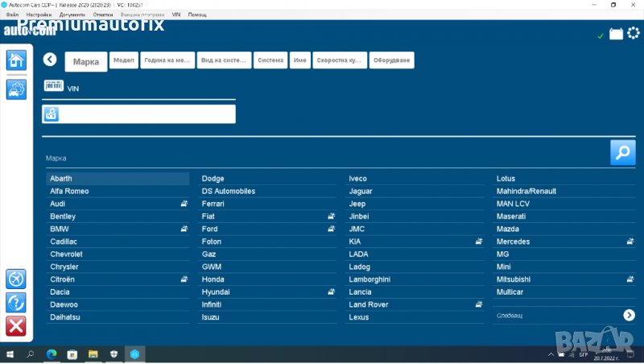Open the Документи menu
This screenshot has width=644, height=364.
click(x=72, y=14)
